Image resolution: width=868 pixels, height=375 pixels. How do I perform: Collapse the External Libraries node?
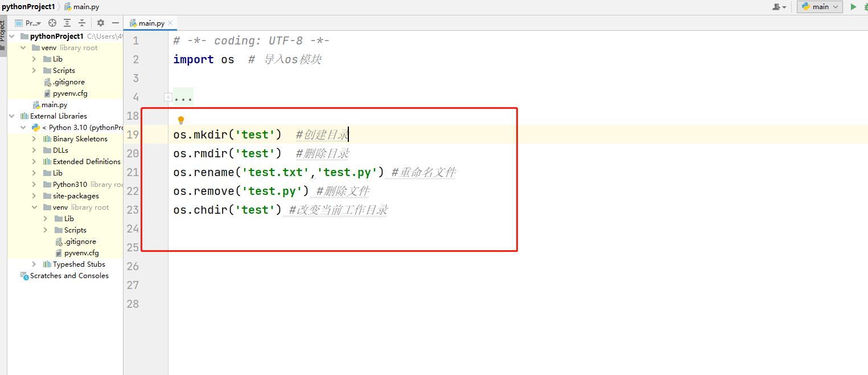pos(12,116)
